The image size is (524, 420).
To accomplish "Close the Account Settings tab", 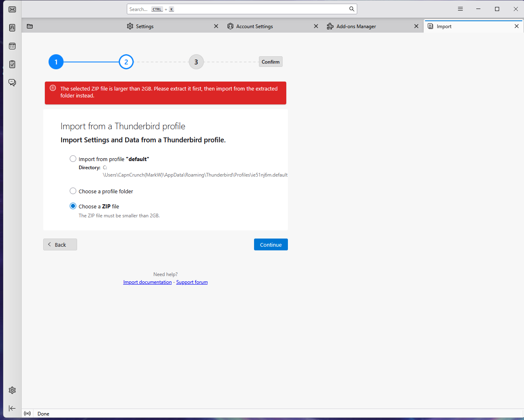I will point(316,26).
